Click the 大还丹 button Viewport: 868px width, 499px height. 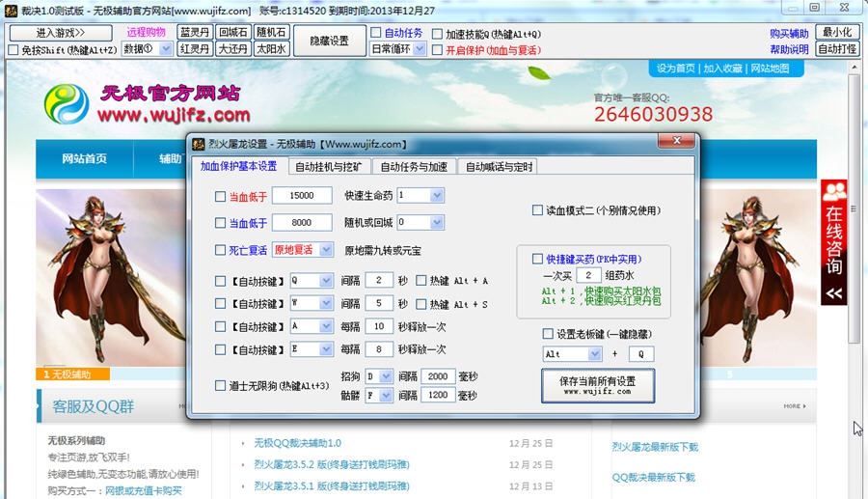point(233,49)
